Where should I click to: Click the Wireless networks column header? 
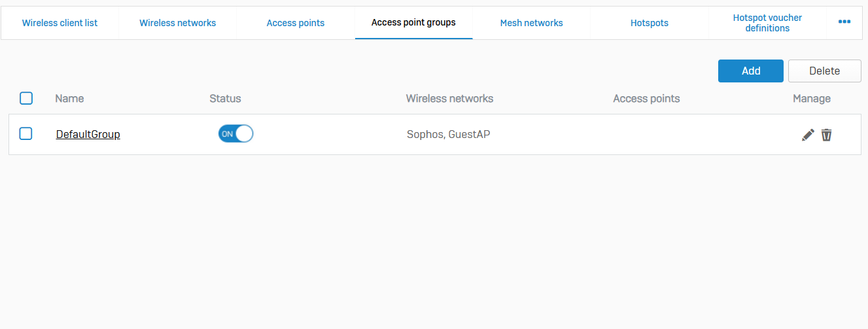(x=449, y=99)
